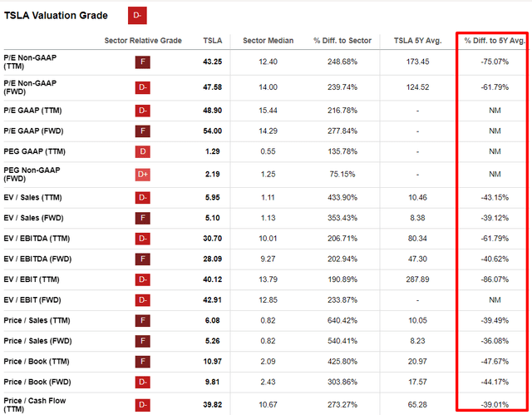Click the F grade badge for Price / Sales (TTM)
Screen dimensions: 532x415
143,320
